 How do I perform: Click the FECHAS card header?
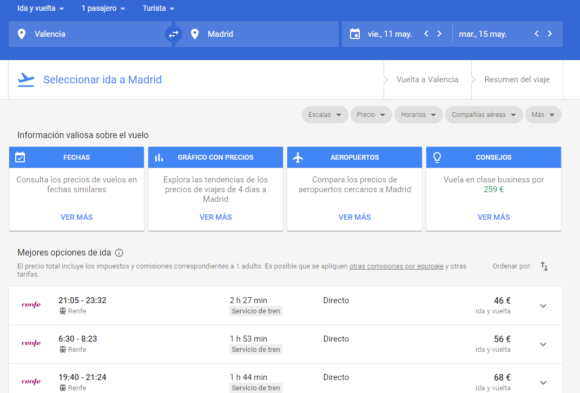pos(77,157)
